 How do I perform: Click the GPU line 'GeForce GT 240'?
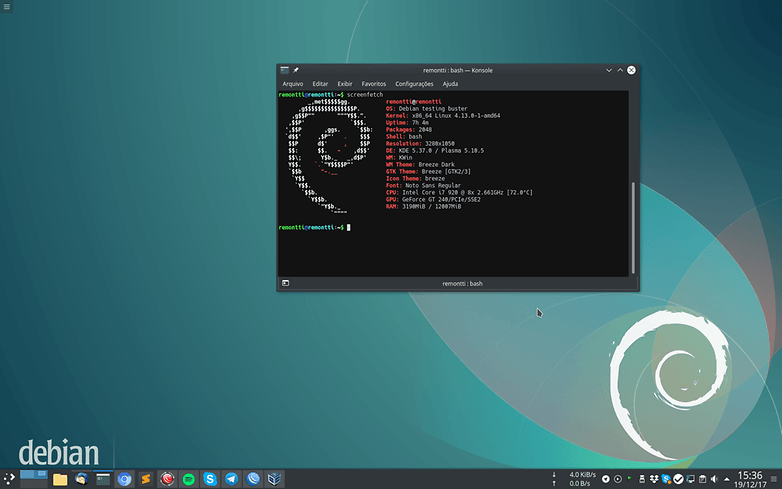pos(433,199)
